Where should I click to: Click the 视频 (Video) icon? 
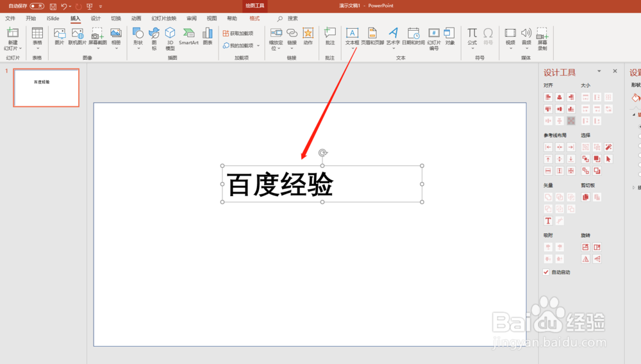point(510,33)
